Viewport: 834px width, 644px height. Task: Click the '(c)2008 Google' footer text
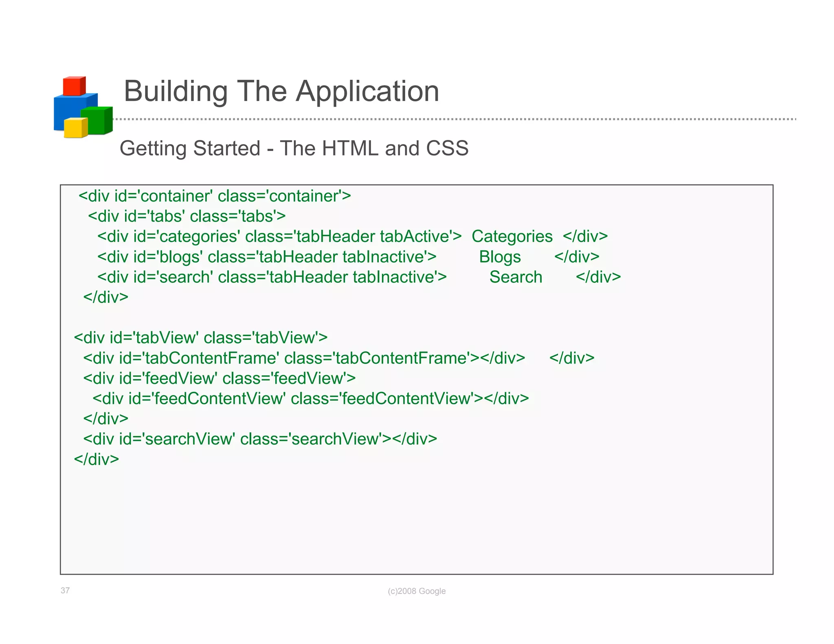coord(417,591)
